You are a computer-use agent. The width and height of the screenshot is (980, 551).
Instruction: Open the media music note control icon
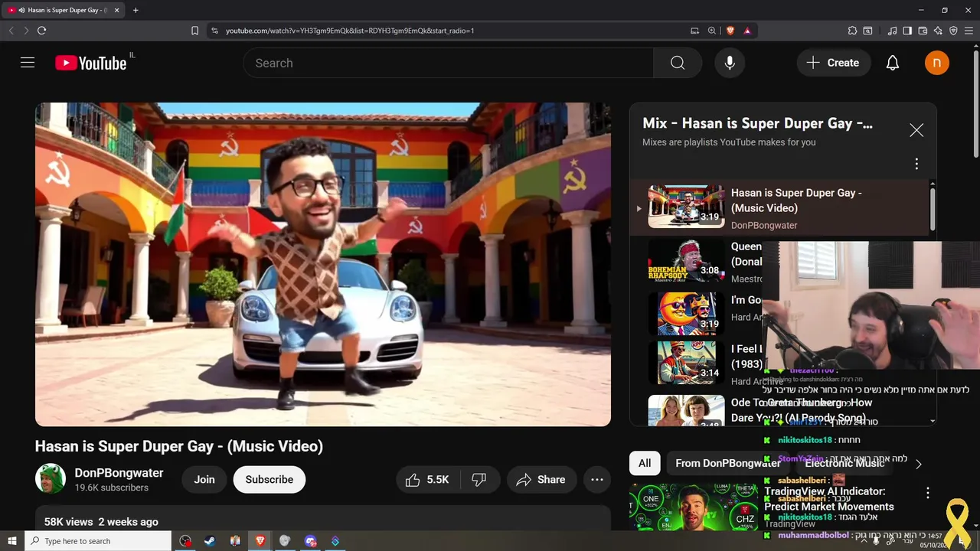pyautogui.click(x=892, y=31)
